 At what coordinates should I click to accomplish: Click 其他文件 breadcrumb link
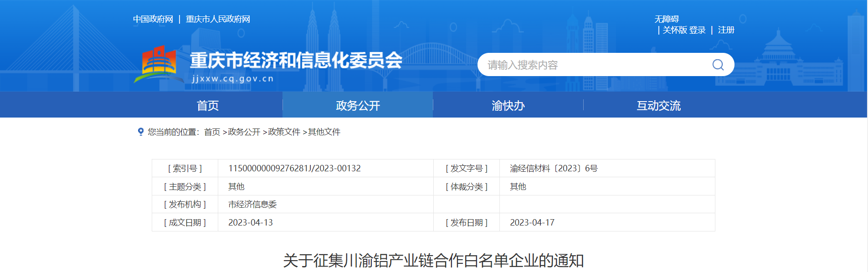(324, 132)
